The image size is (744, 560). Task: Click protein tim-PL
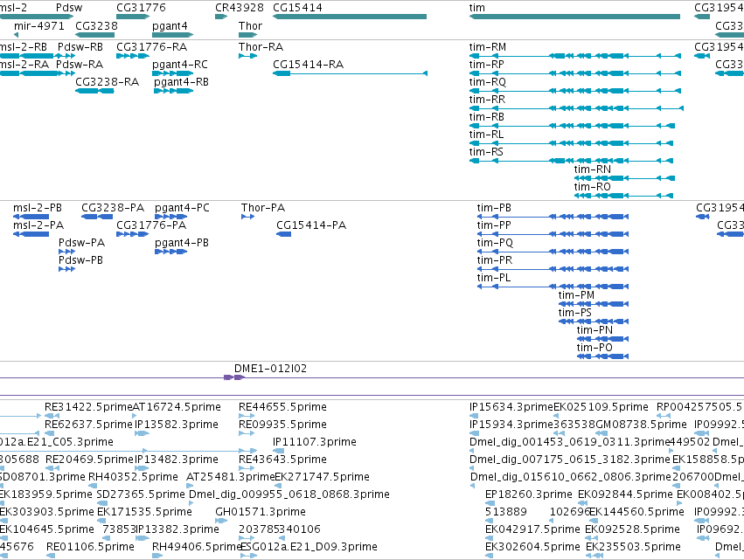[553, 287]
